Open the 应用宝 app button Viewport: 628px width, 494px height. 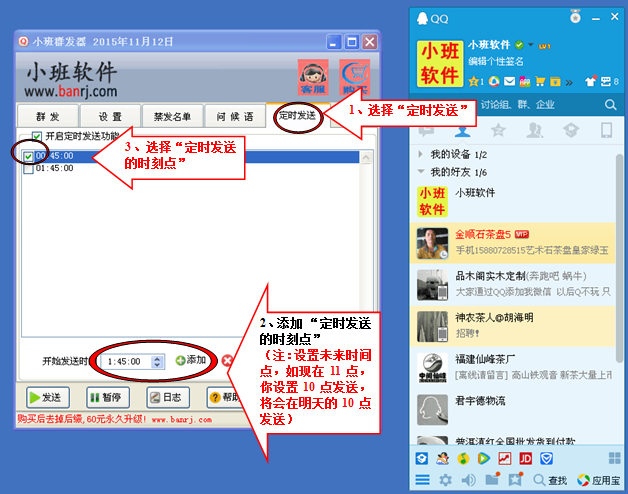click(599, 480)
